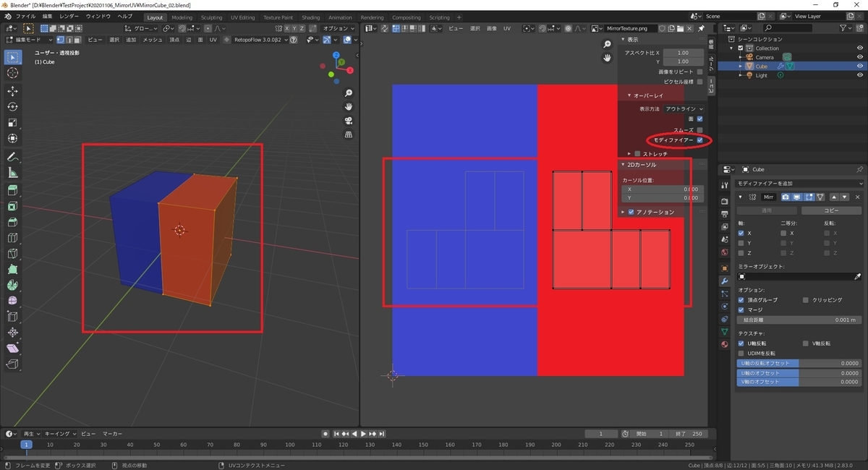868x470 pixels.
Task: Expand the ストレッチ section
Action: (x=629, y=154)
